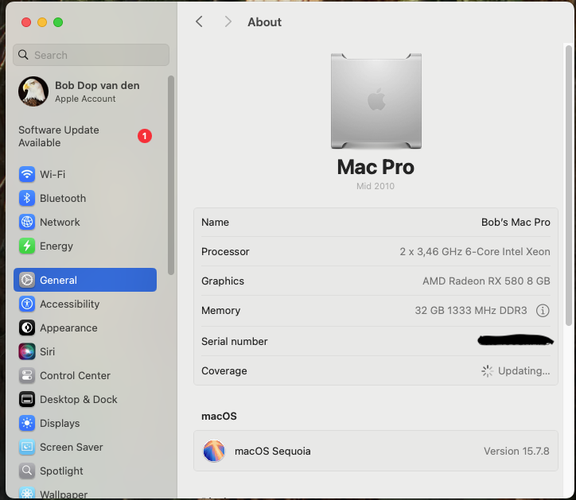Screen dimensions: 576x500
Task: Open Bob Dop van den Apple Account
Action: (85, 91)
